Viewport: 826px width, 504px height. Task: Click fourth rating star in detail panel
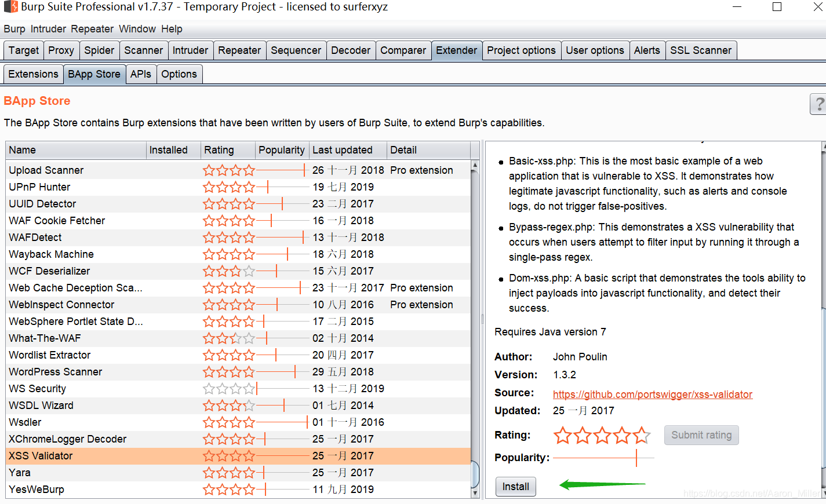click(x=622, y=435)
